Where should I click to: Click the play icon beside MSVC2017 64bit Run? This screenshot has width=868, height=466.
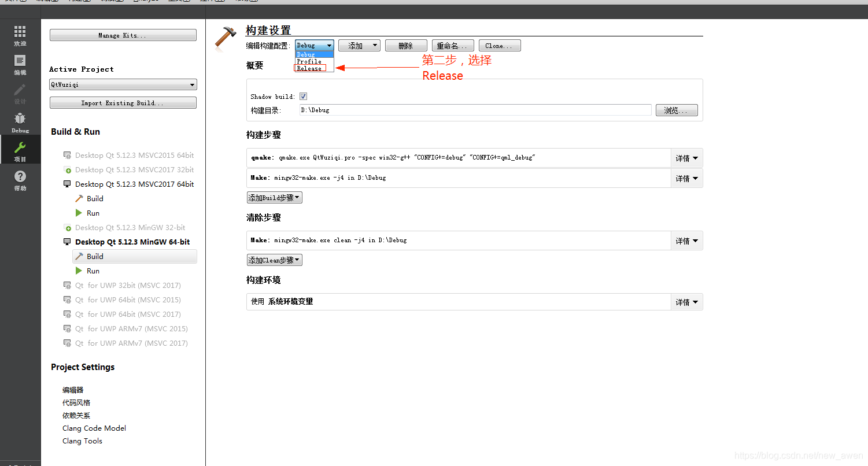79,213
